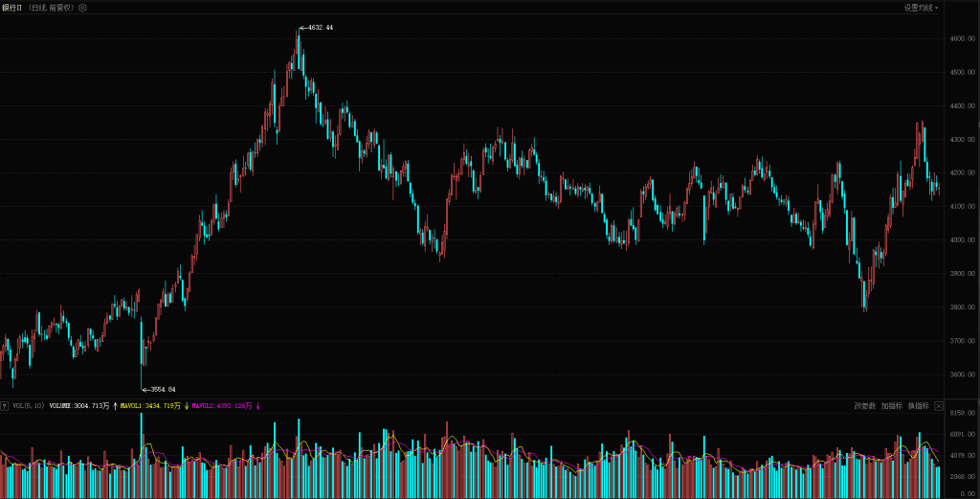Viewport: 980px width, 499px height.
Task: Click the 4400.00 price axis label
Action: click(x=963, y=106)
